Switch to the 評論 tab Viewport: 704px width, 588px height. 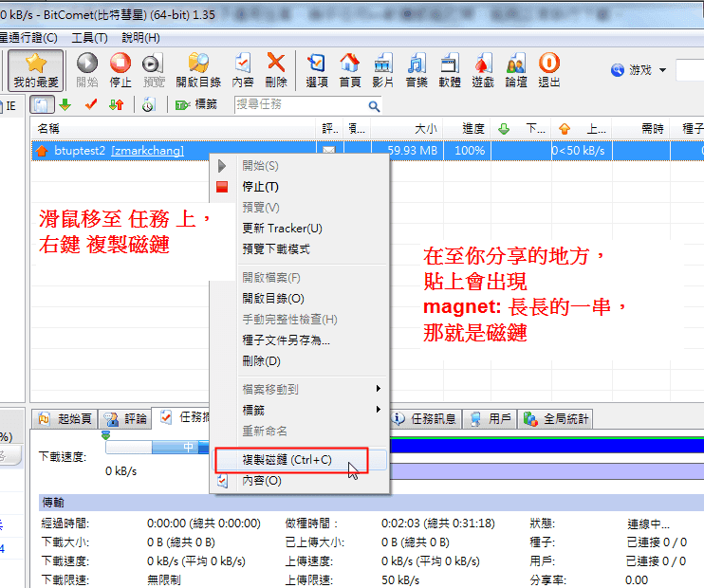click(125, 419)
